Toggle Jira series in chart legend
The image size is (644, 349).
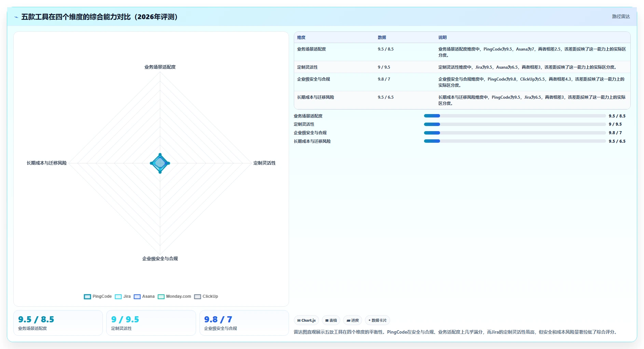click(123, 296)
